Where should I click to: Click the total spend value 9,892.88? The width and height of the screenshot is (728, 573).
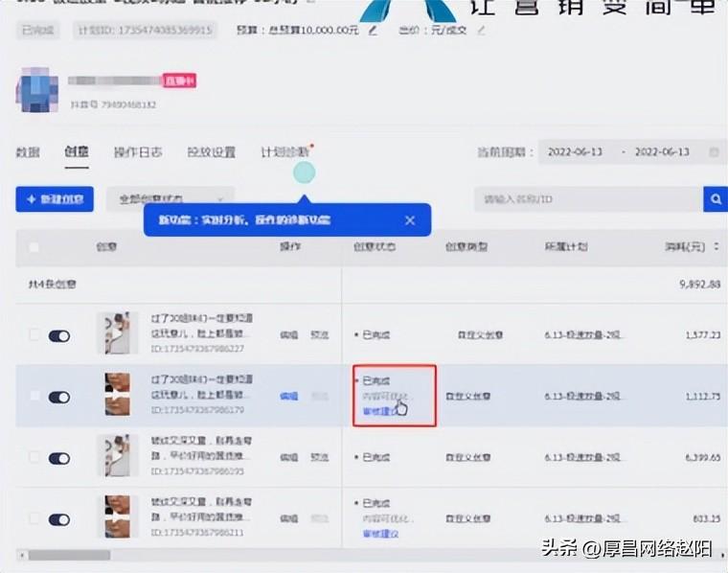pos(699,285)
